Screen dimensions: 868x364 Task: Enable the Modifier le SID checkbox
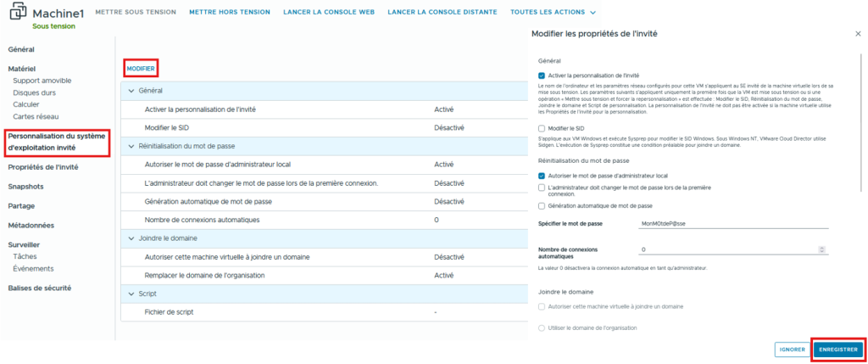[x=542, y=128]
